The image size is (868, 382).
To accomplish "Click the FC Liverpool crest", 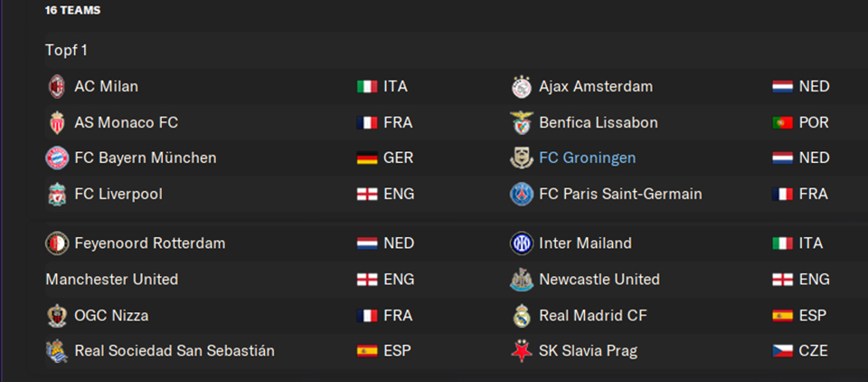I will point(56,194).
